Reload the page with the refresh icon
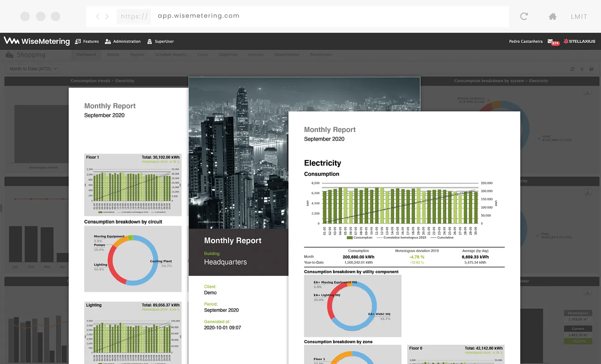The height and width of the screenshot is (364, 601). [524, 16]
